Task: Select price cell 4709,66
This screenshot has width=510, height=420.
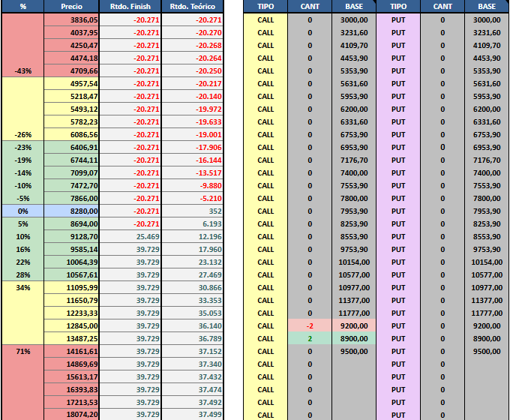Action: coord(71,71)
